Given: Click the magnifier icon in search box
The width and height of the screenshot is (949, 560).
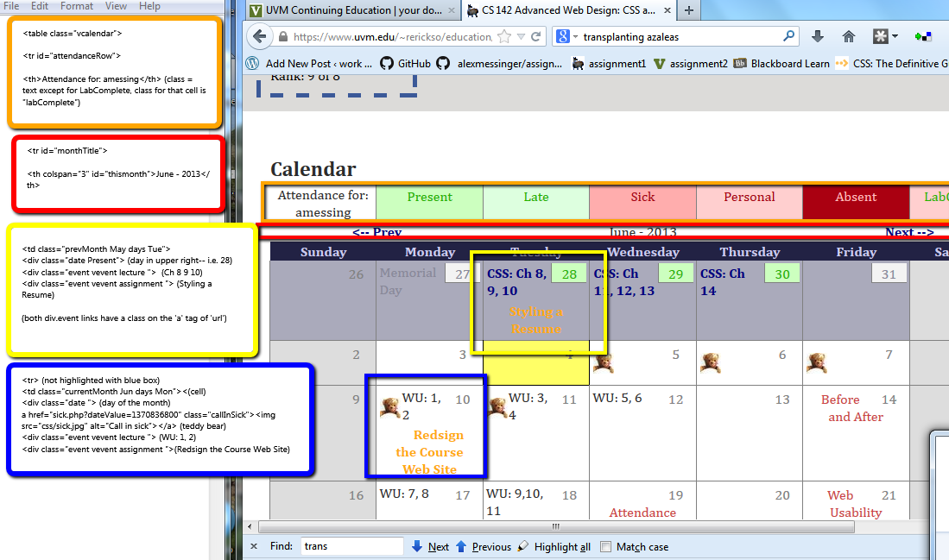Looking at the screenshot, I should pos(788,36).
